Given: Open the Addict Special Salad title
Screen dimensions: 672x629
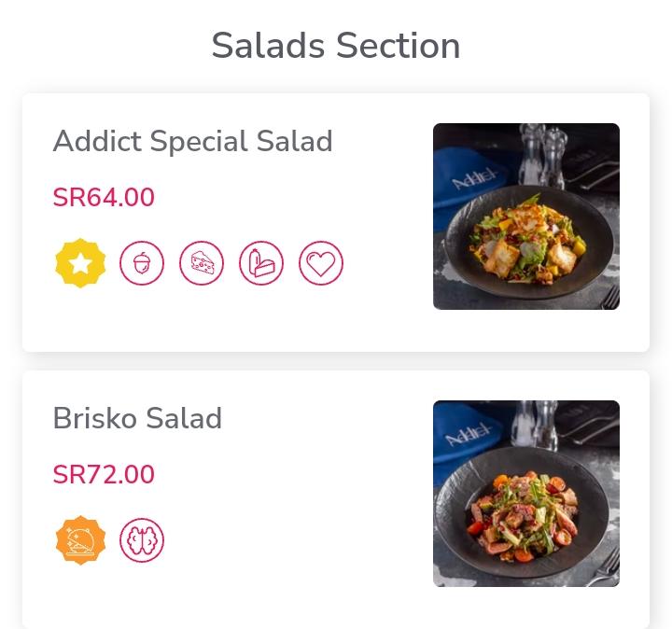Looking at the screenshot, I should [x=193, y=141].
